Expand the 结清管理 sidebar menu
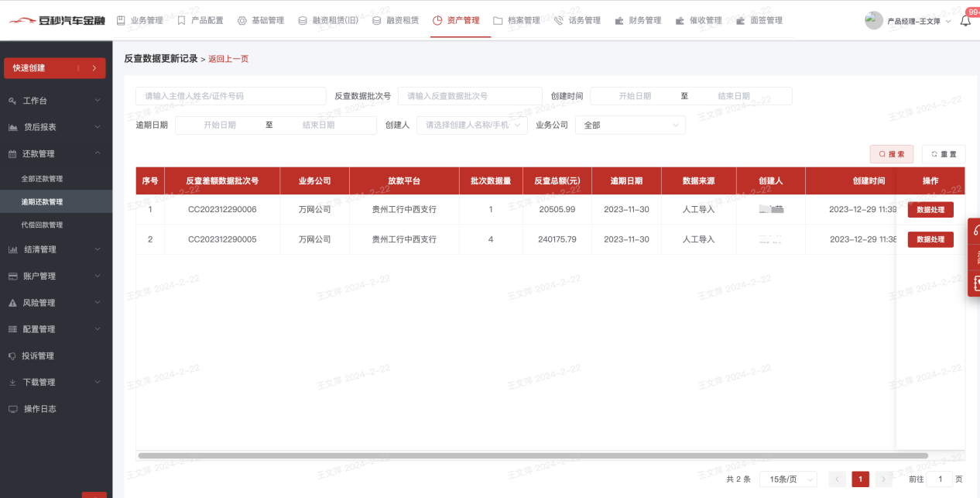980x498 pixels. [x=56, y=249]
